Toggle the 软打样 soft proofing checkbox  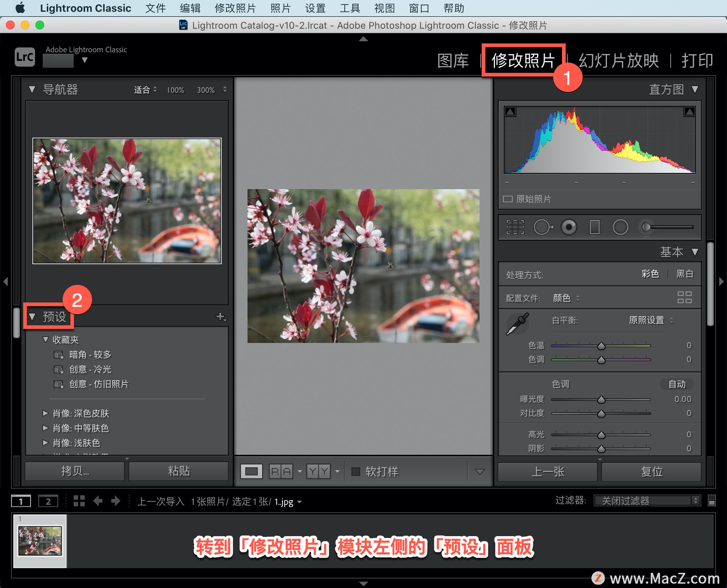[x=356, y=471]
